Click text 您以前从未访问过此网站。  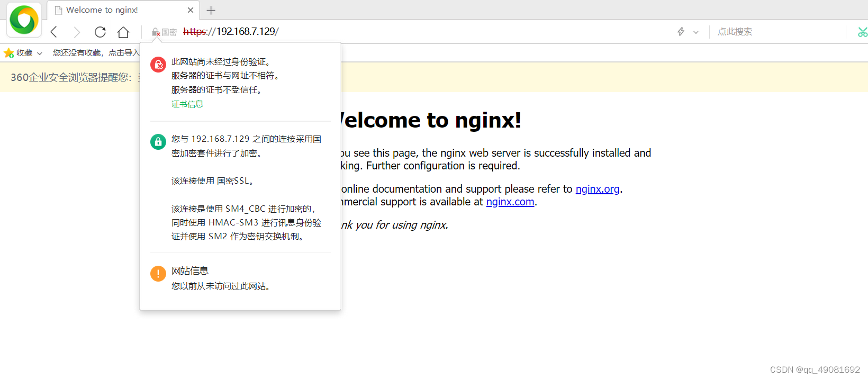point(222,286)
